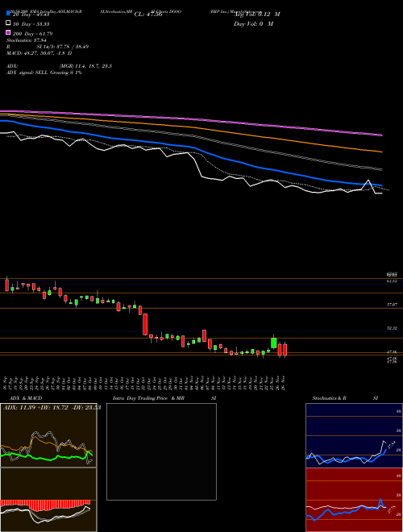Click the blue Stochastics chart panel

354,435
